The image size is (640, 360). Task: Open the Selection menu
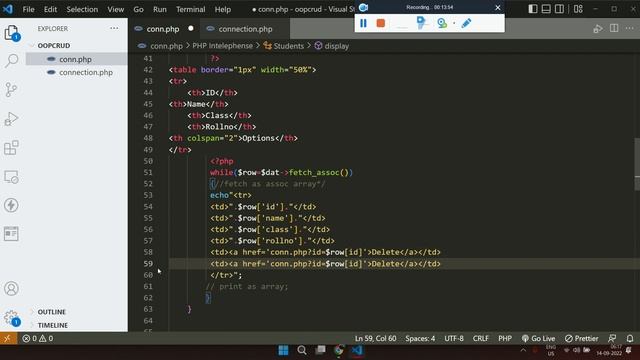(x=82, y=9)
